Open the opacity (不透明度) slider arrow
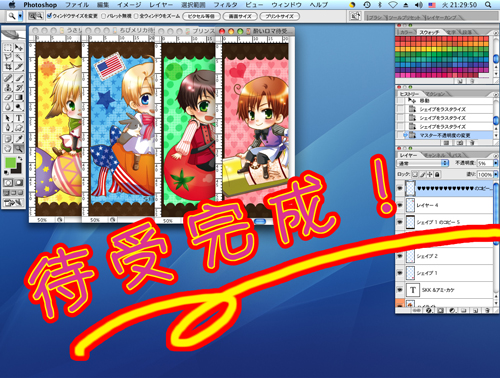 point(496,163)
